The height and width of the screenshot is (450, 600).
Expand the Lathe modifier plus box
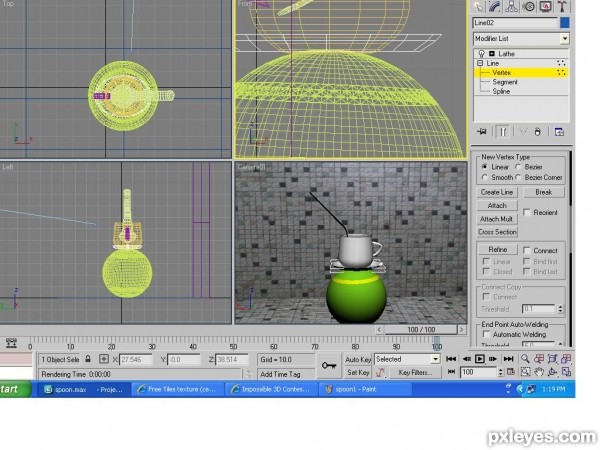(492, 54)
